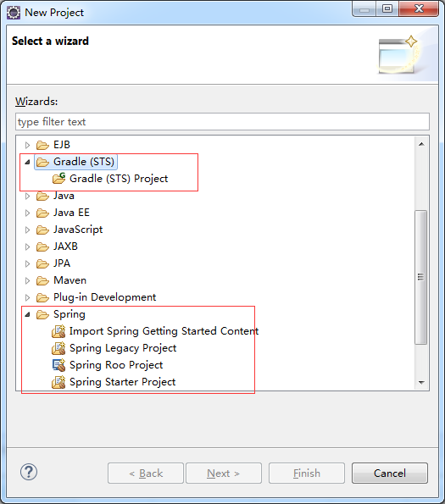Image resolution: width=445 pixels, height=504 pixels.
Task: Click the Spring Legacy Project icon
Action: (58, 348)
